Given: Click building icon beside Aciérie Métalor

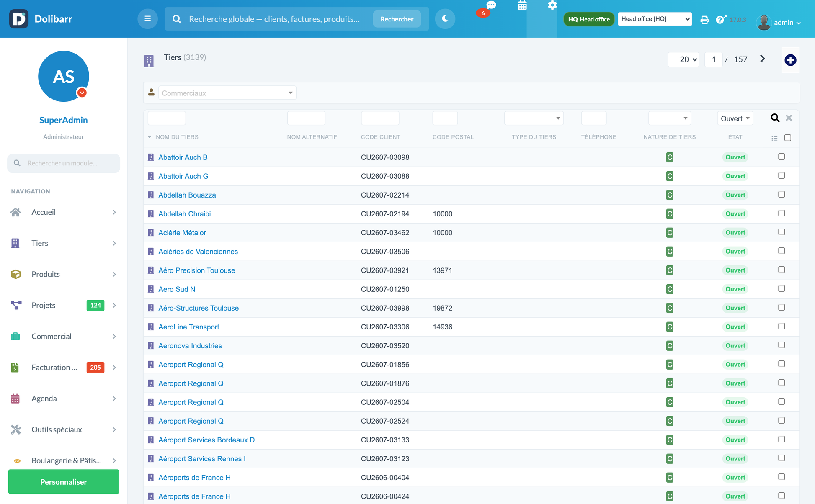Looking at the screenshot, I should (x=151, y=233).
